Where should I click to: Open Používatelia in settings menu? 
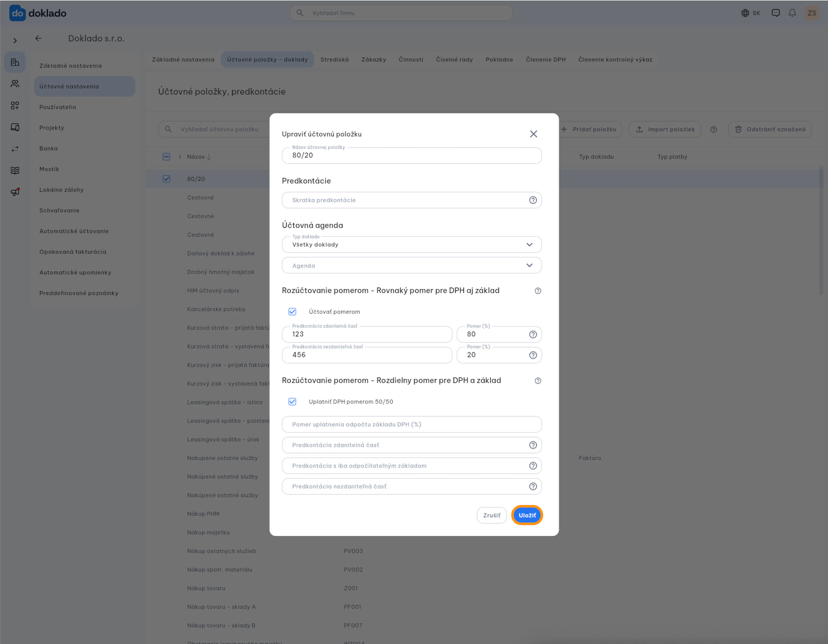(85, 107)
